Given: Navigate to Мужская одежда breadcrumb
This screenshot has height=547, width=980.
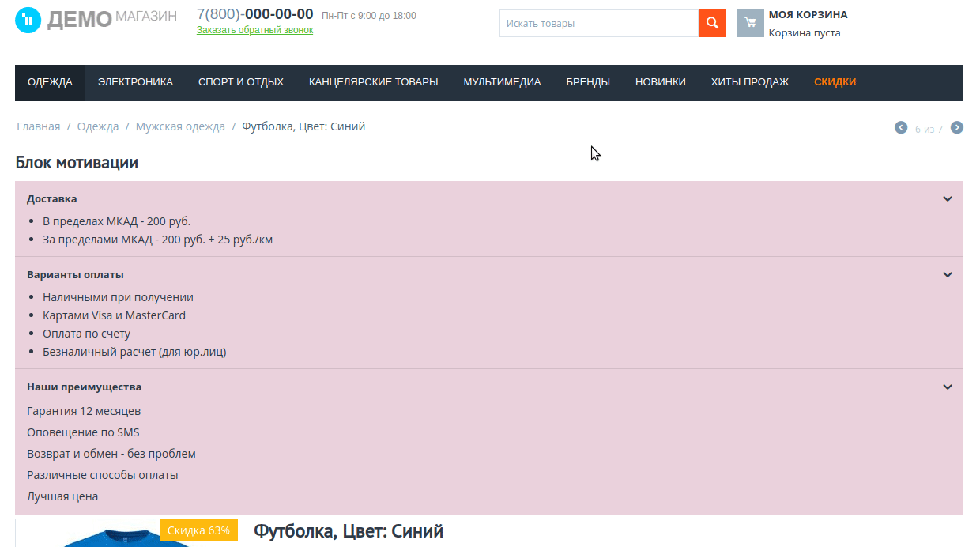Looking at the screenshot, I should (180, 126).
